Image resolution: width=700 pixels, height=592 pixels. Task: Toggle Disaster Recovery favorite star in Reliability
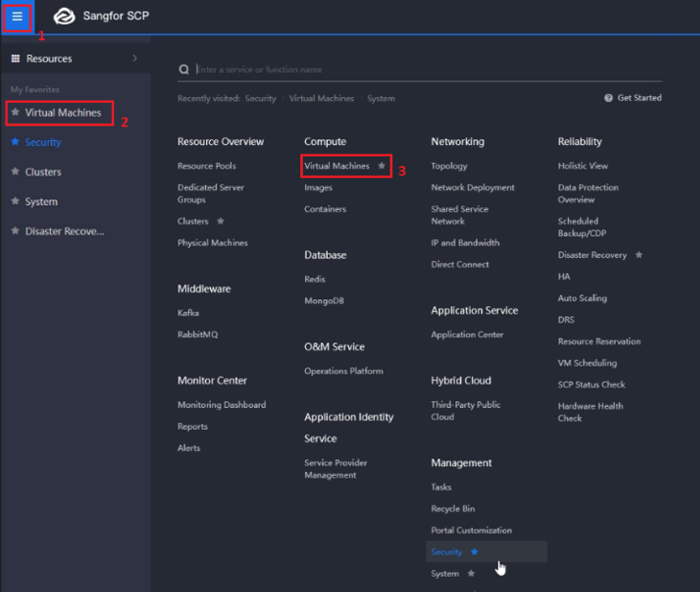coord(639,255)
